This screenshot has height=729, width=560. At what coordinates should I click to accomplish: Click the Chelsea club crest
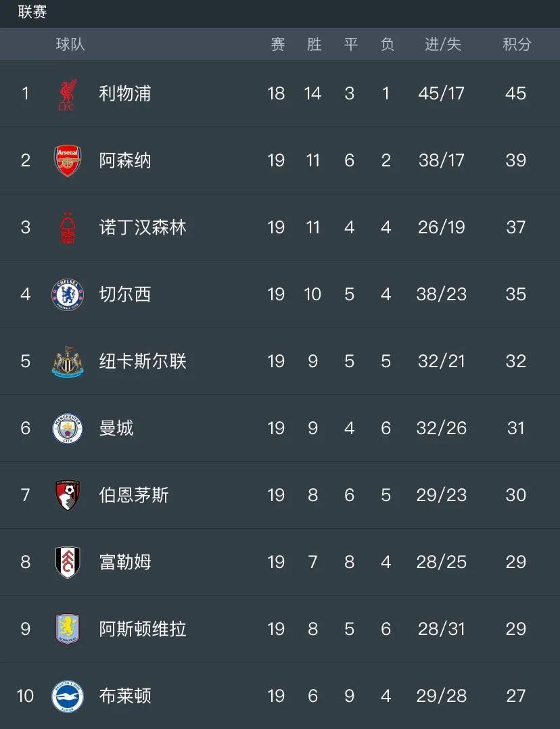point(68,295)
